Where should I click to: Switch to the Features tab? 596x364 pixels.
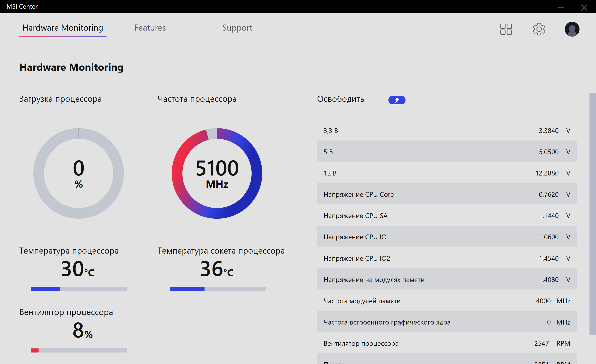click(x=150, y=28)
